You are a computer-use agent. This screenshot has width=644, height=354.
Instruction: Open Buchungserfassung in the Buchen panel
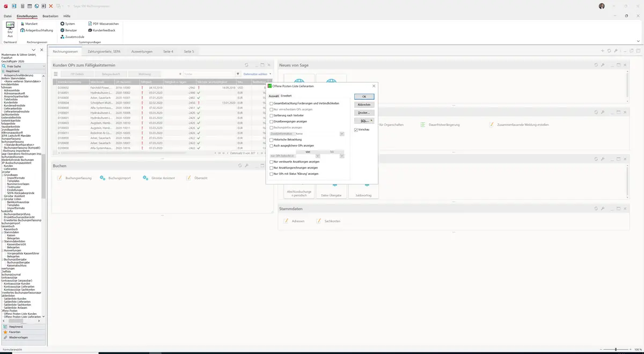(x=75, y=178)
